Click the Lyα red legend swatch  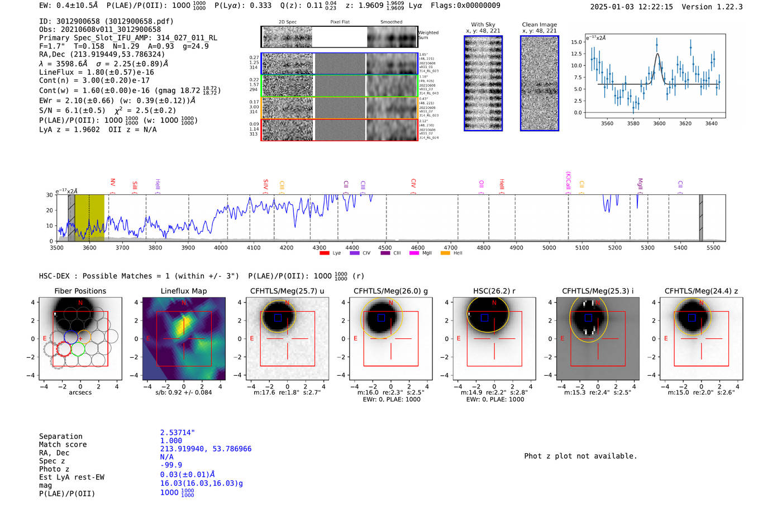click(x=324, y=253)
